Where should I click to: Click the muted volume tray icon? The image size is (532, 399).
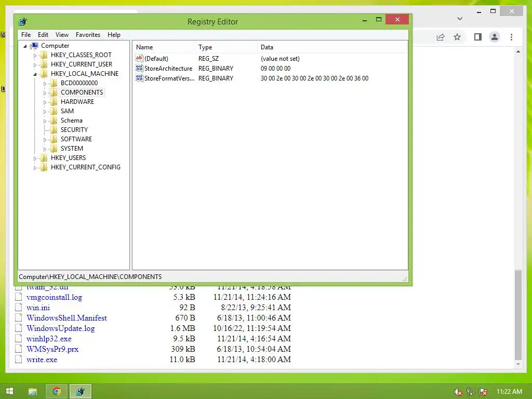pyautogui.click(x=458, y=392)
